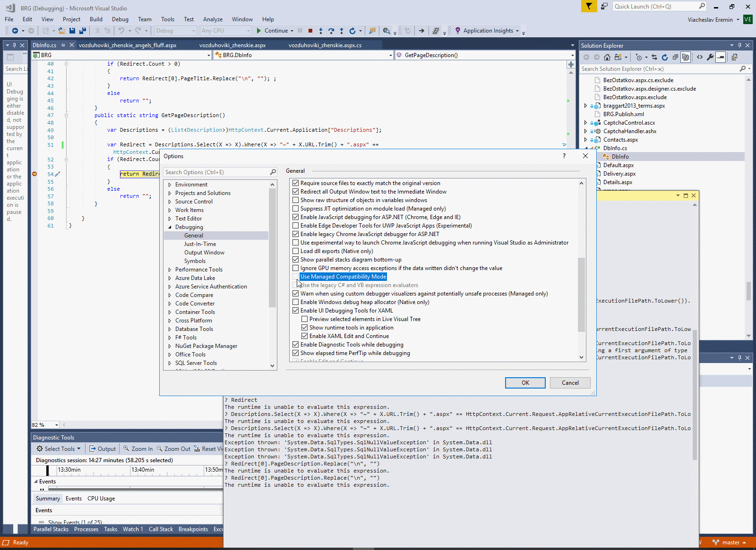Uncheck Enable UI Debugging Tools for XAML

click(296, 311)
